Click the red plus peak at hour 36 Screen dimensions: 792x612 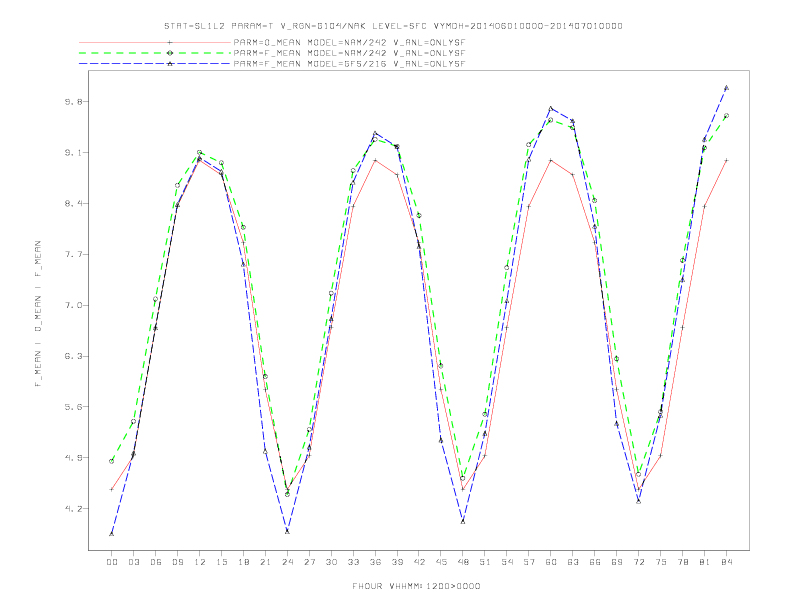tap(375, 161)
